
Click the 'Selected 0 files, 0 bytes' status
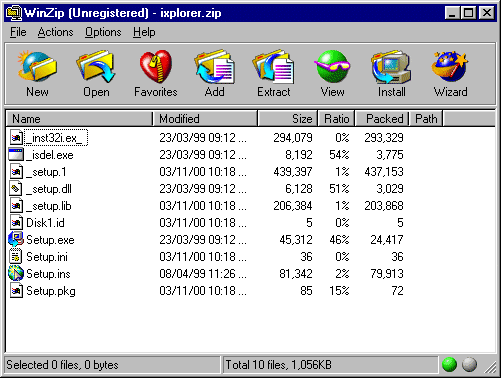(x=62, y=365)
